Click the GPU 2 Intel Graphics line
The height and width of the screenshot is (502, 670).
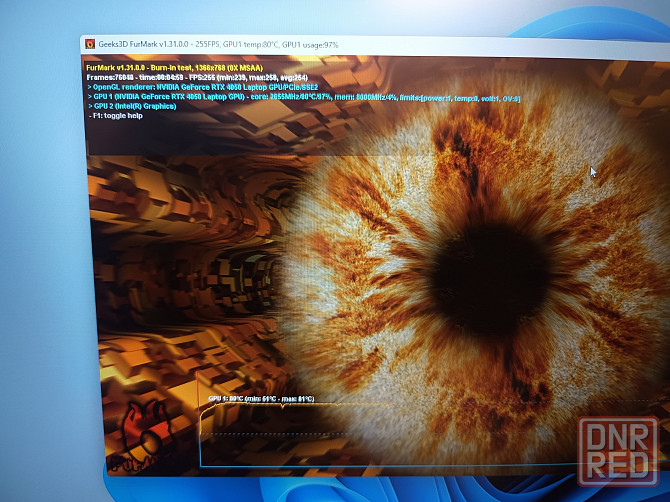pos(140,107)
